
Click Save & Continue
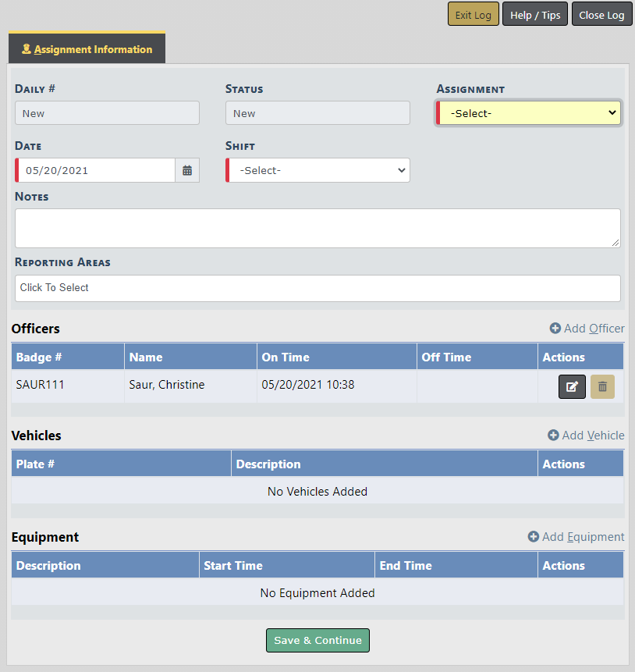pyautogui.click(x=317, y=640)
